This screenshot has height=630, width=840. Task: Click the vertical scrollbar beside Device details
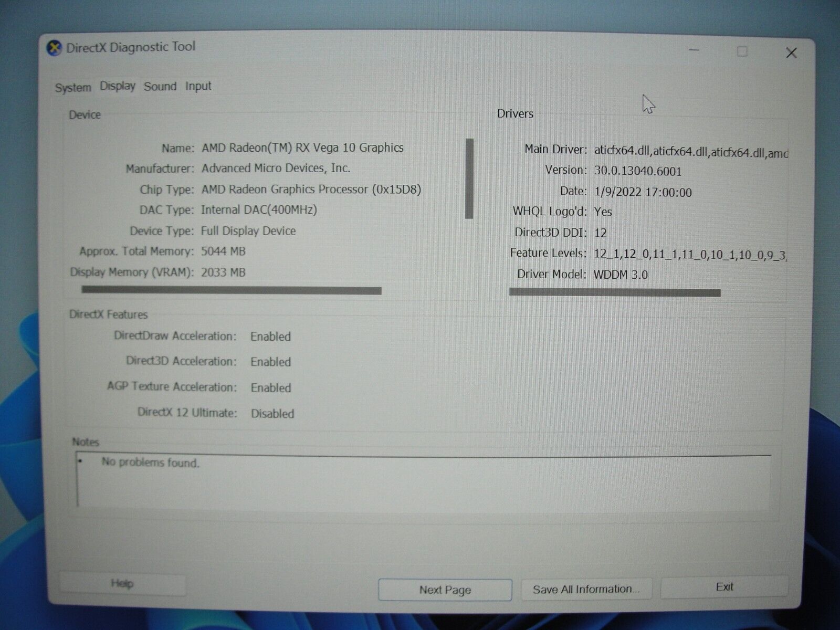[469, 178]
